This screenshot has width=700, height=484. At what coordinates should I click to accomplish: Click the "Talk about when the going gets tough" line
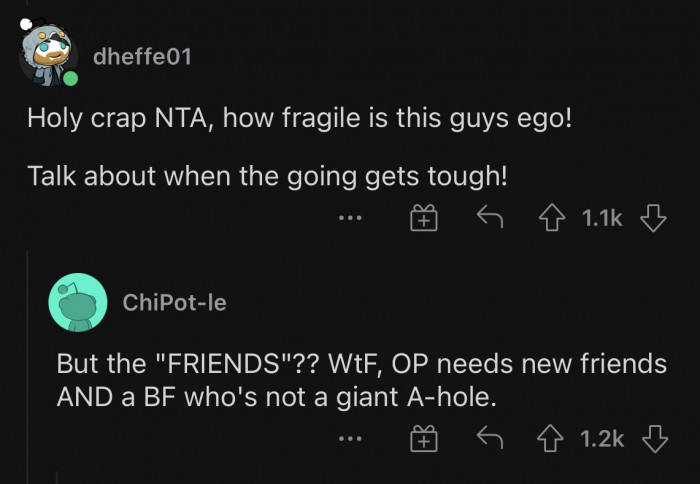268,175
